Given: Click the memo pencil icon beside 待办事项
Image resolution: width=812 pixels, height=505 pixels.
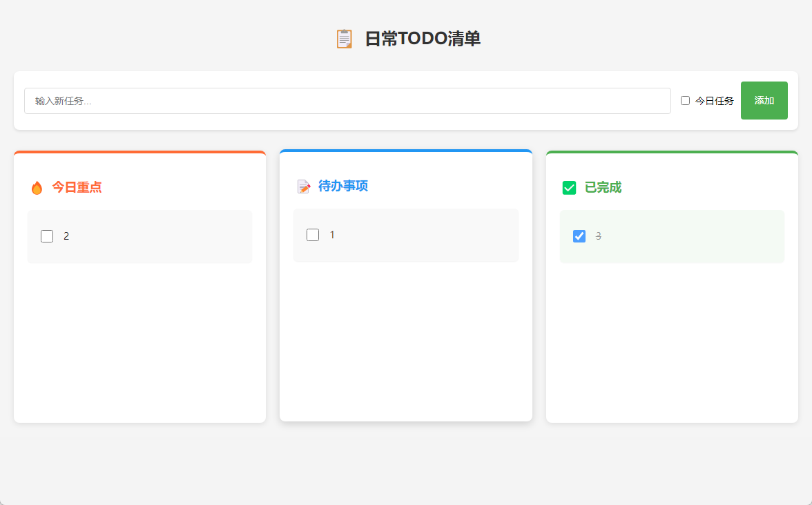Looking at the screenshot, I should (x=304, y=187).
